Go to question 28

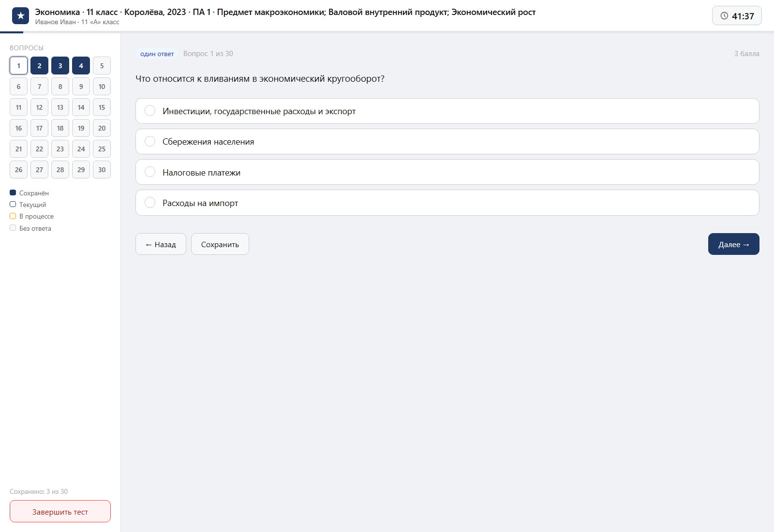coord(60,170)
